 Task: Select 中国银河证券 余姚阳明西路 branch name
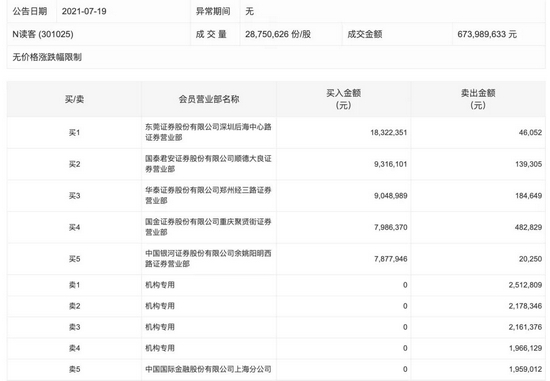(208, 259)
